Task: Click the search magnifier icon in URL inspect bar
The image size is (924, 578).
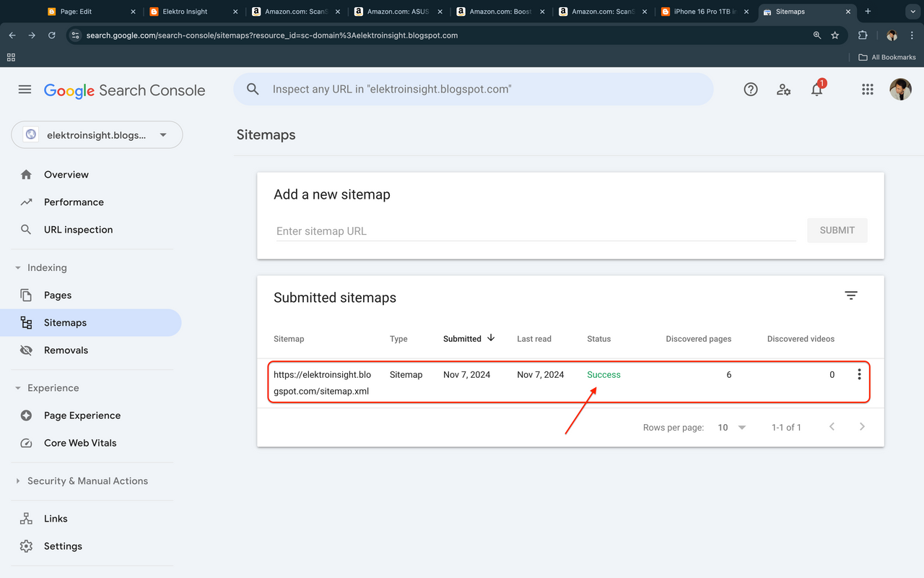Action: pyautogui.click(x=253, y=89)
